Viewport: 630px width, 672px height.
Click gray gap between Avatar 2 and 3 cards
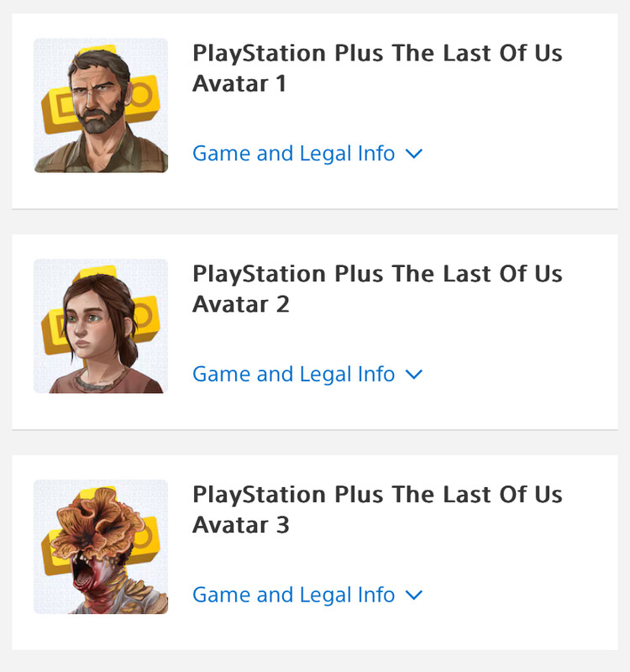(x=315, y=443)
